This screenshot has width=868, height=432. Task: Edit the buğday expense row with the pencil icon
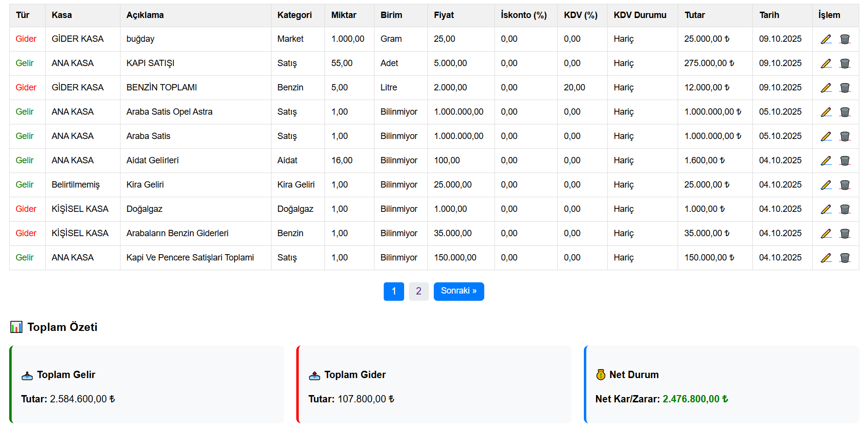coord(826,39)
